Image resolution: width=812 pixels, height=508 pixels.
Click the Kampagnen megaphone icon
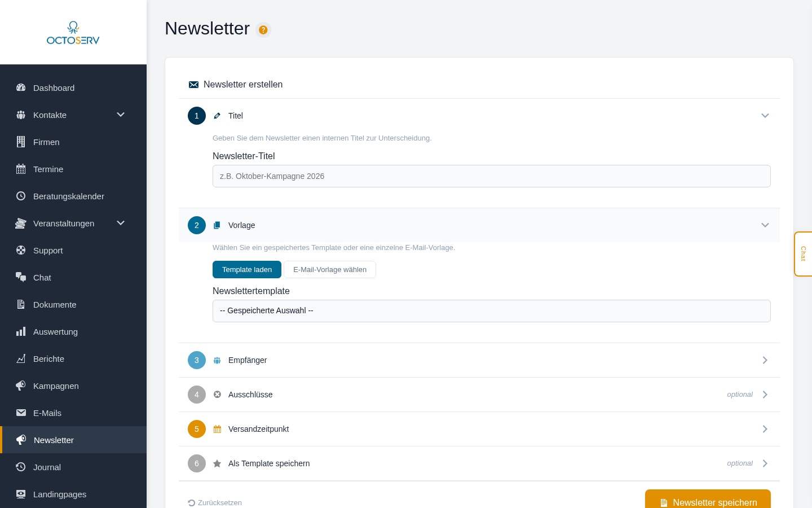pyautogui.click(x=21, y=386)
